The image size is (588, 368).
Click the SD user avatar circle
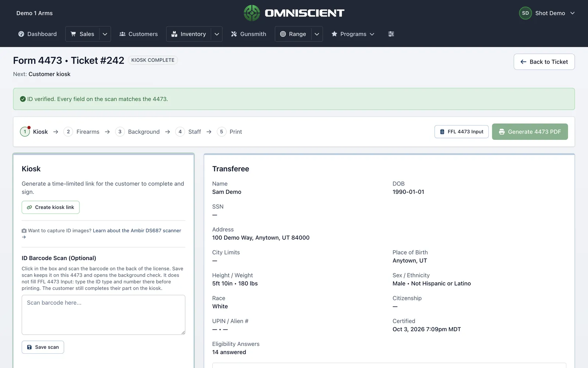click(525, 13)
